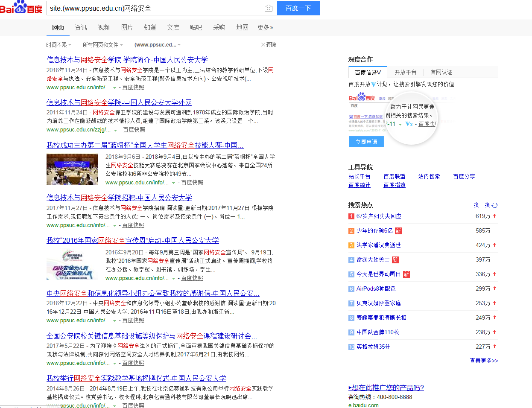This screenshot has width=532, height=408.
Task: Open result 全国公安院校关键信息基础设施研讨会
Action: [152, 336]
